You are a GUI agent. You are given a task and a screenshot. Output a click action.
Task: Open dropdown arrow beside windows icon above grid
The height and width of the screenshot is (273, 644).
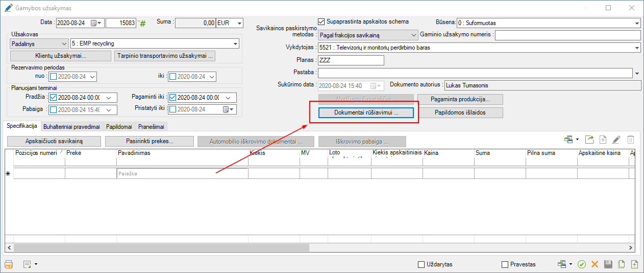pos(577,139)
